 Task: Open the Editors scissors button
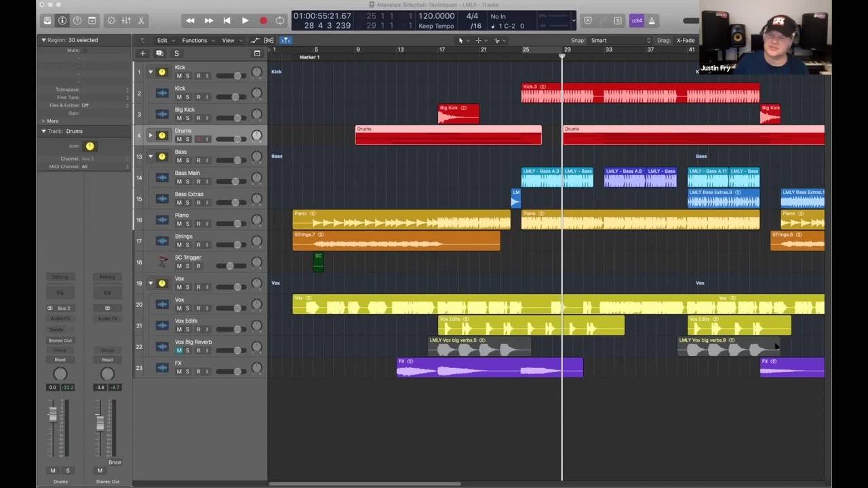(x=141, y=21)
